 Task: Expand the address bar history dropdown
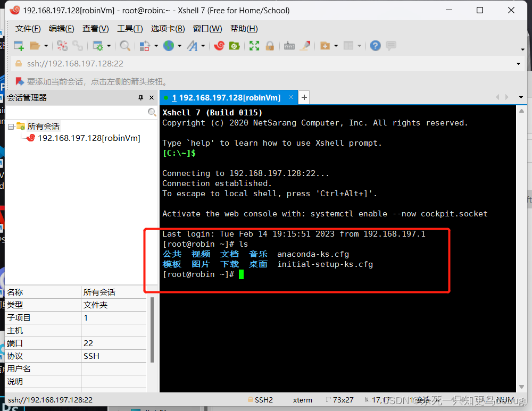coord(518,64)
